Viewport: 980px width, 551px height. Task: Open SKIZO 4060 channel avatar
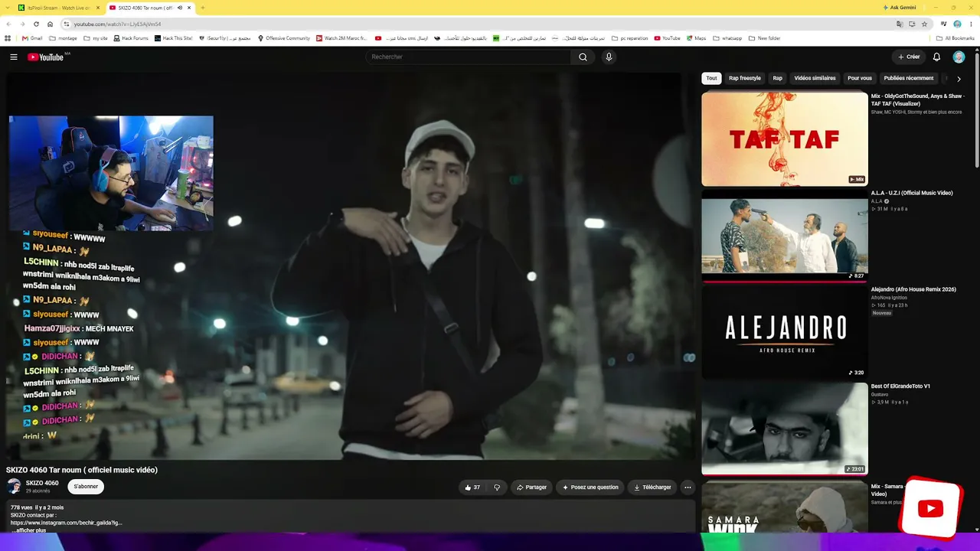pos(14,487)
